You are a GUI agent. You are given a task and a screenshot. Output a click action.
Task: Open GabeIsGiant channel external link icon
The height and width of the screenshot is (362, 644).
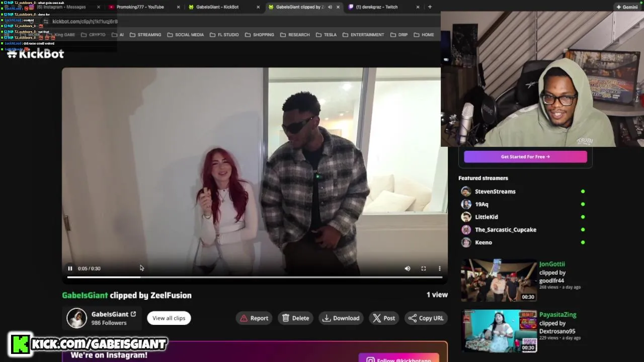tap(133, 314)
